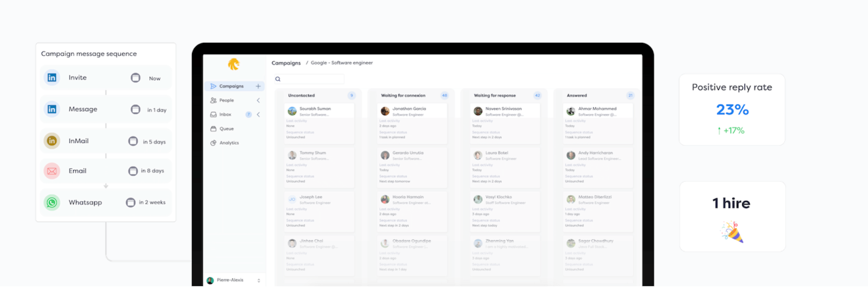Click the Answered column header
Screen dimensions: 868x307
[x=577, y=95]
